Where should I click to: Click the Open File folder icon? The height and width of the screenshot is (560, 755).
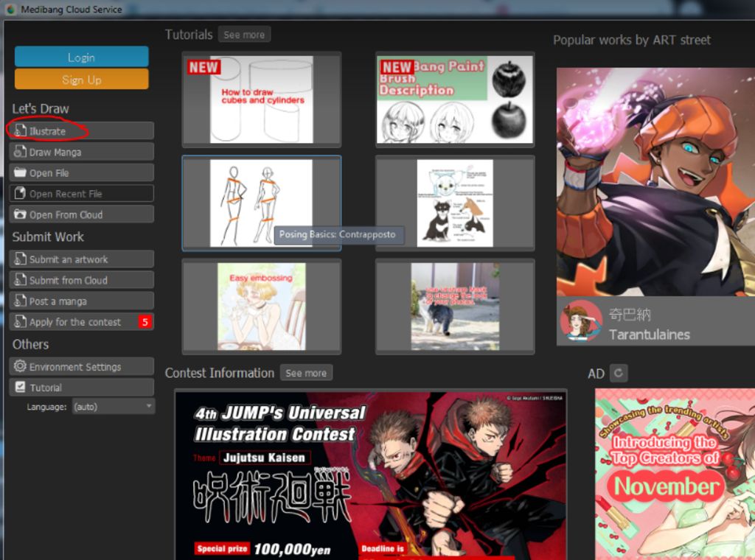20,172
